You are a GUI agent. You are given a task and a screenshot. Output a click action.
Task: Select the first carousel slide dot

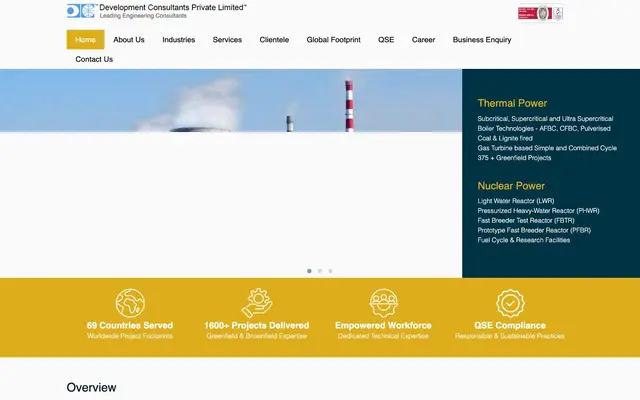click(309, 271)
